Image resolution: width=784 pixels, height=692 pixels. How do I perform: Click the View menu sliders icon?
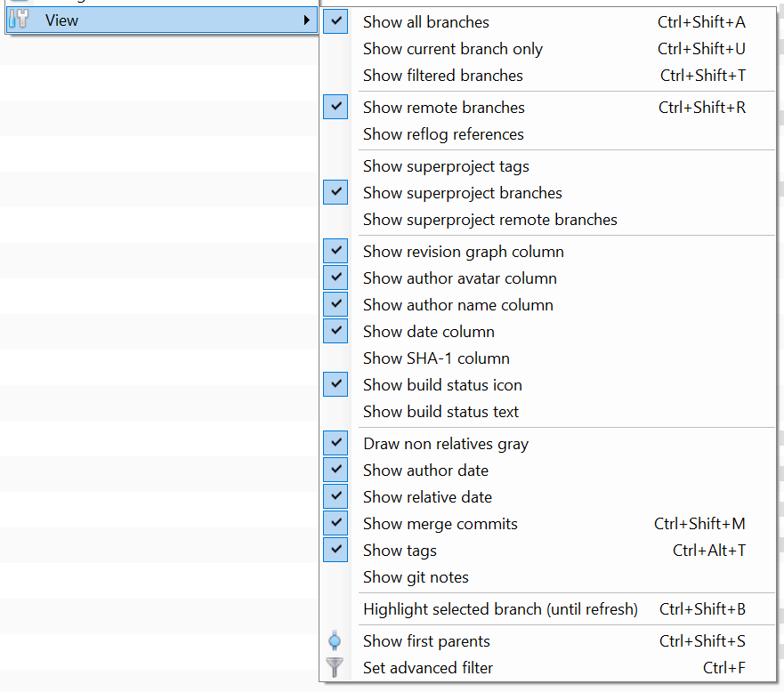pyautogui.click(x=18, y=20)
